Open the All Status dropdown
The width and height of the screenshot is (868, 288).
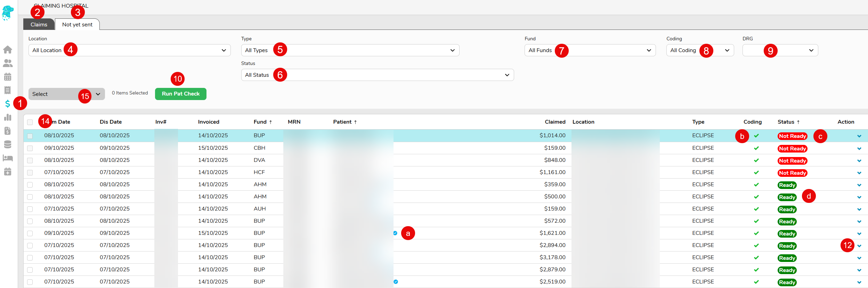pyautogui.click(x=377, y=75)
